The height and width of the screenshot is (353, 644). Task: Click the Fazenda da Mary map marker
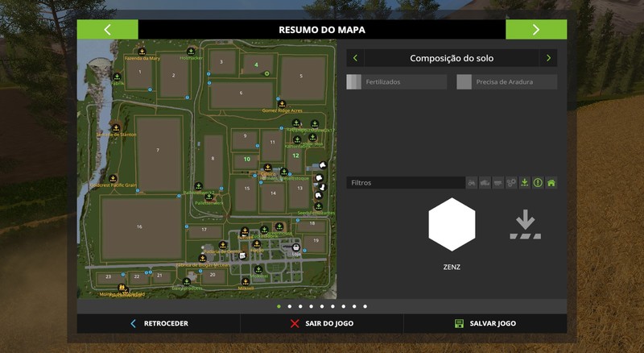pyautogui.click(x=143, y=51)
